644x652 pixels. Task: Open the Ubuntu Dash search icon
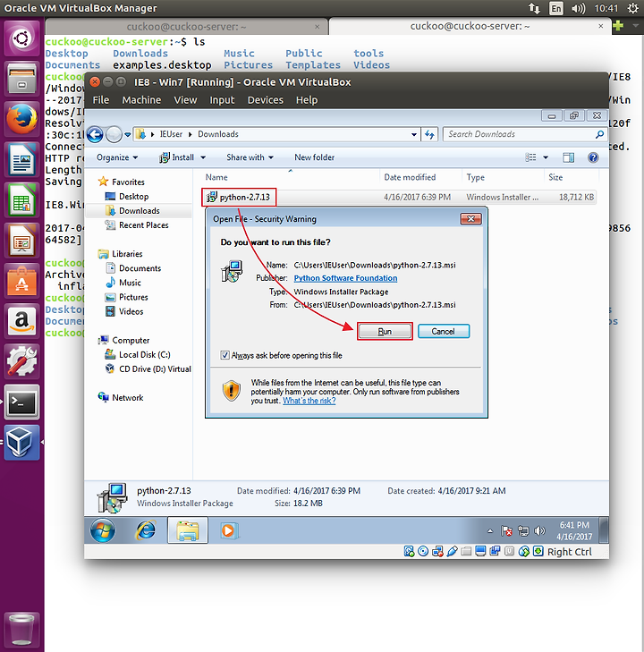coord(21,38)
